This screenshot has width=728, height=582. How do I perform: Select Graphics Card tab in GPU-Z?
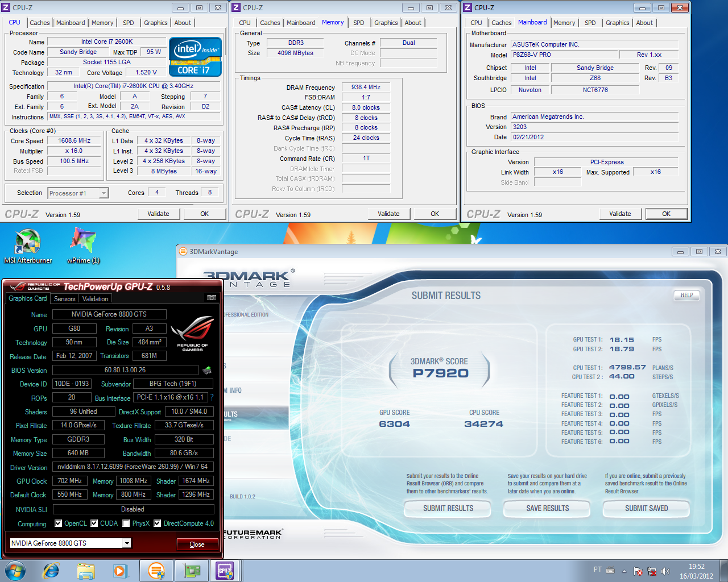pyautogui.click(x=28, y=298)
